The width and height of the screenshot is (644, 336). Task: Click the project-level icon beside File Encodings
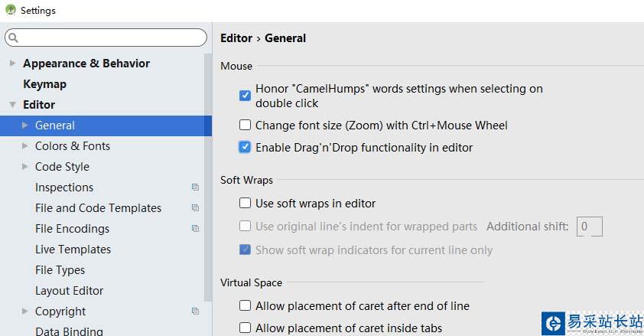195,229
